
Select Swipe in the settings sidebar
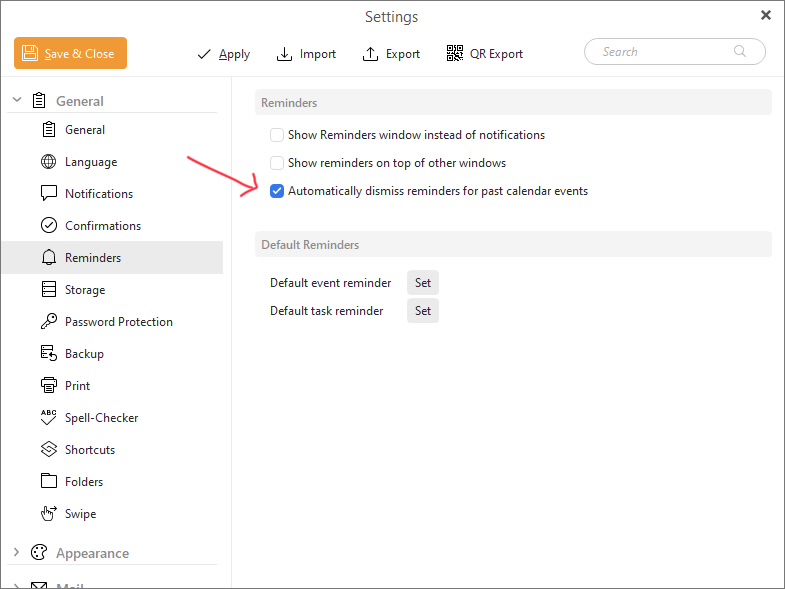point(80,514)
